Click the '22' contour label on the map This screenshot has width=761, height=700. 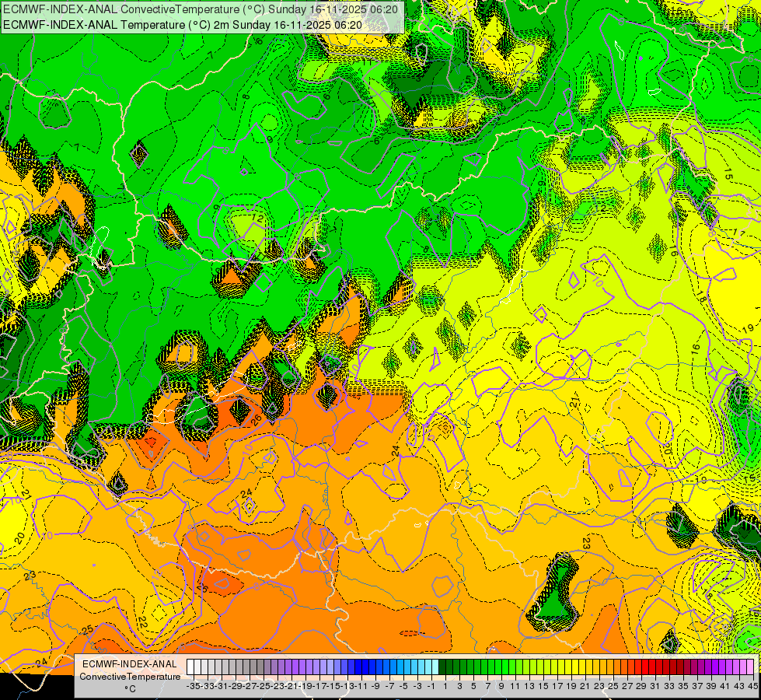click(142, 622)
